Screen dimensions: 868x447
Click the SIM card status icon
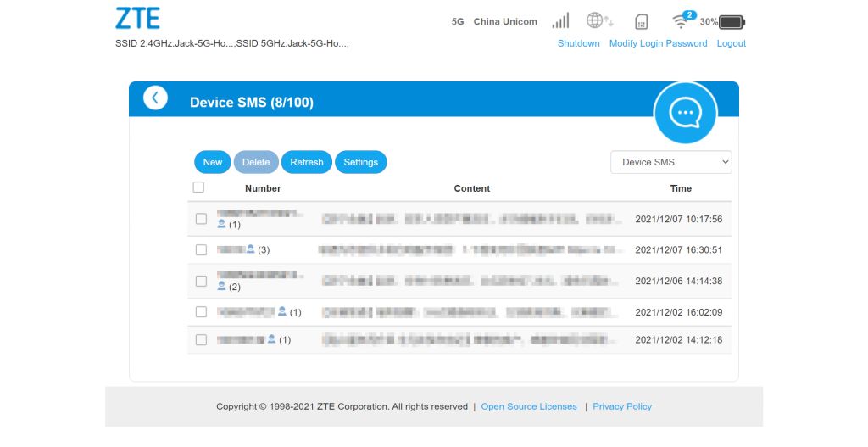point(642,22)
